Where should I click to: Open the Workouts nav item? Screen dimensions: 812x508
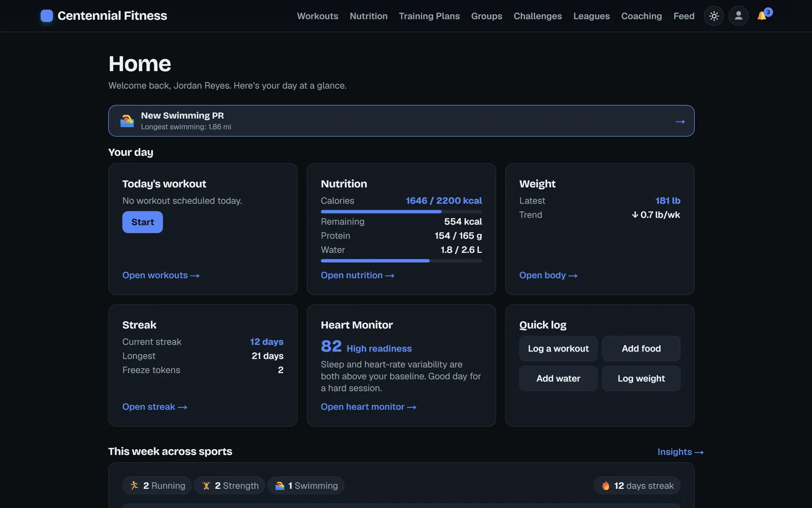pos(317,16)
